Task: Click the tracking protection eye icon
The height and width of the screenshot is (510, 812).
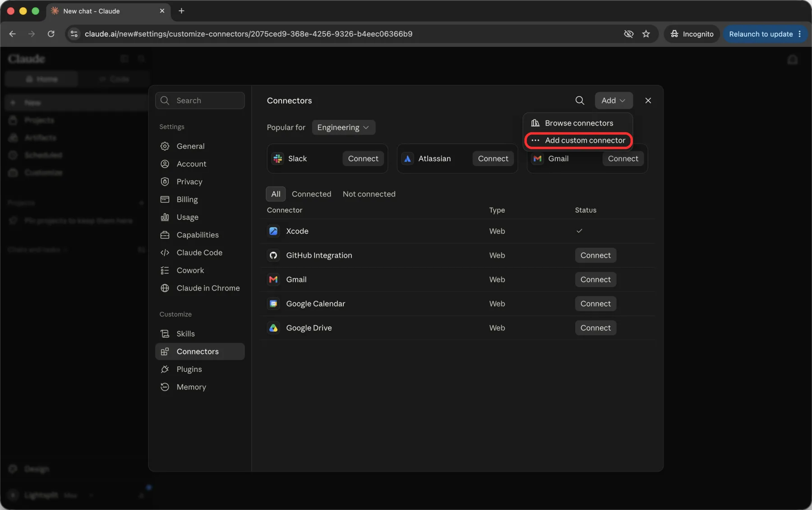Action: 628,34
